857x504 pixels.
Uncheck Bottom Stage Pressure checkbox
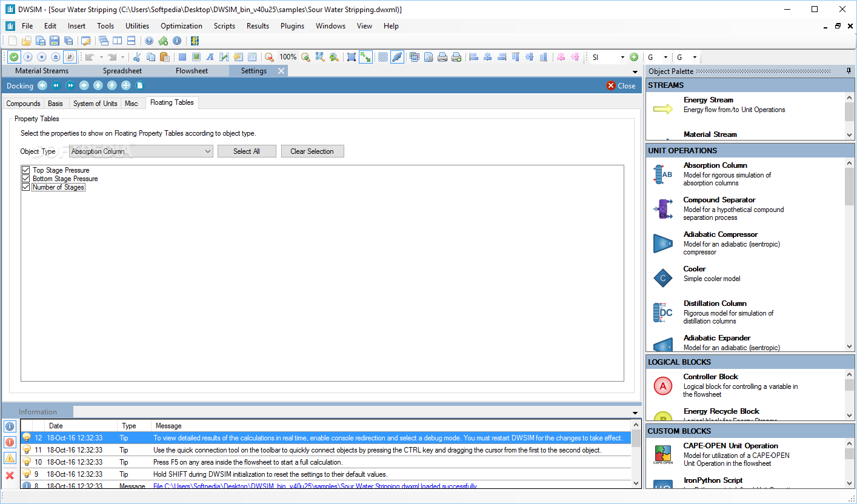click(x=25, y=179)
